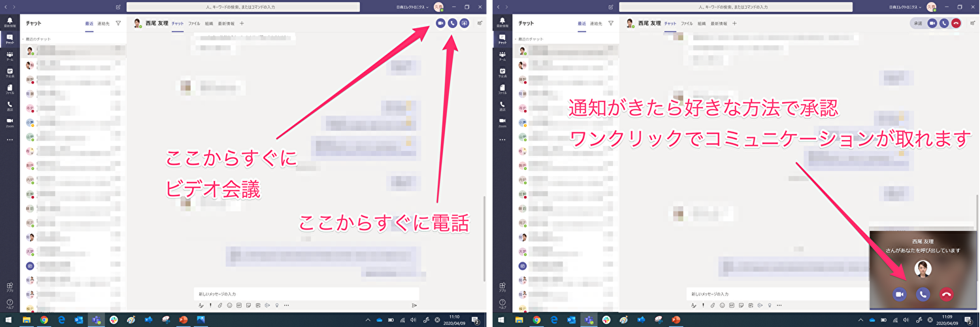Open Zoom app in left window sidebar
This screenshot has width=980, height=327.
10,122
